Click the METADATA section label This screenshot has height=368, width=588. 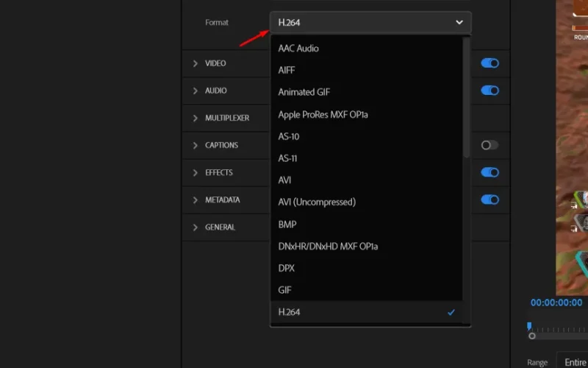coord(223,200)
